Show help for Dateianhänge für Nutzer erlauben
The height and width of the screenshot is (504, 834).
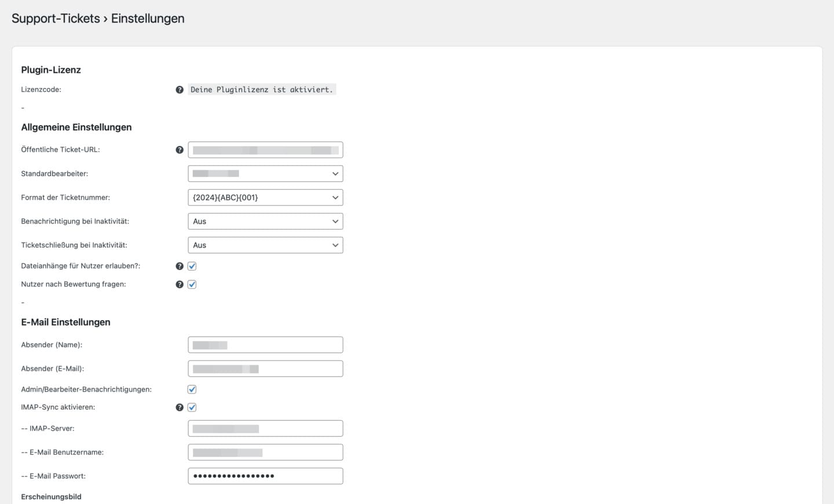pyautogui.click(x=180, y=266)
